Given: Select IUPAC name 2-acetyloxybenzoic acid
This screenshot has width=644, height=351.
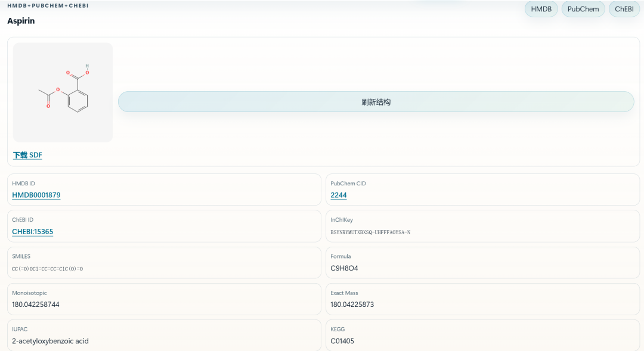Looking at the screenshot, I should point(50,341).
